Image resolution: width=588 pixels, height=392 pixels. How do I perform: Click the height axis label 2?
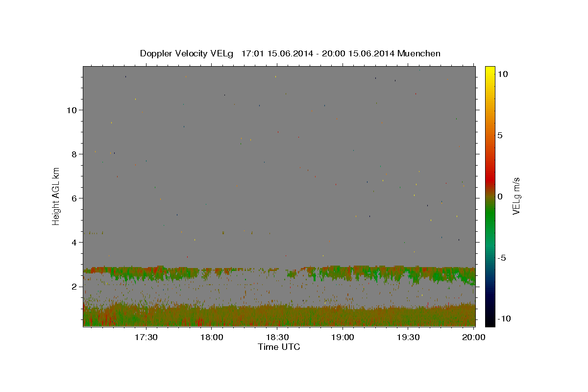click(74, 286)
